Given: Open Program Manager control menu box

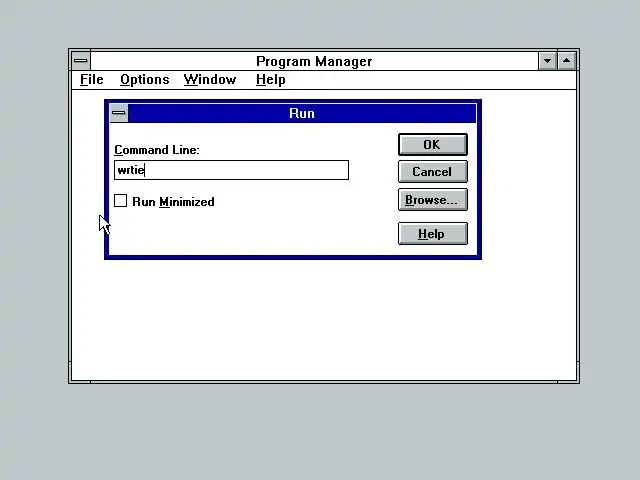Looking at the screenshot, I should pyautogui.click(x=81, y=61).
